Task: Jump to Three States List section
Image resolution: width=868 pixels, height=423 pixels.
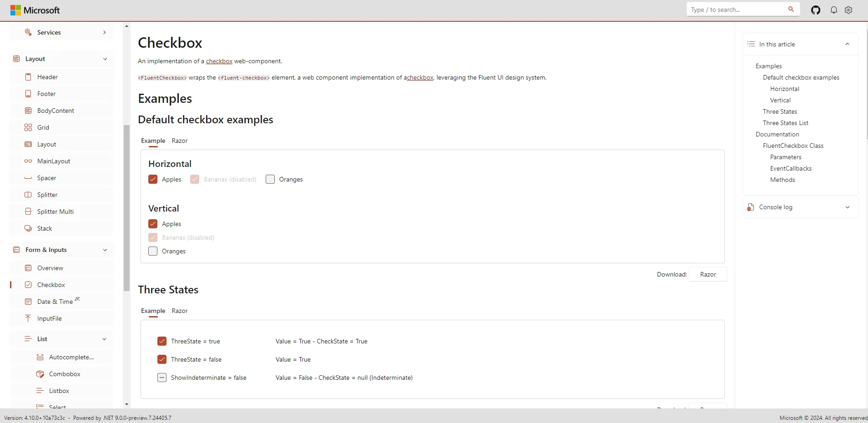Action: 786,123
